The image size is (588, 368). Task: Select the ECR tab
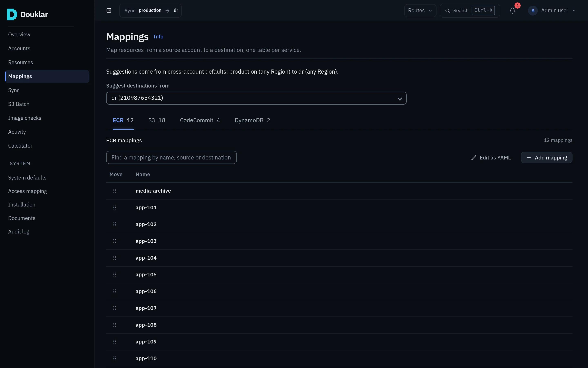tap(123, 120)
